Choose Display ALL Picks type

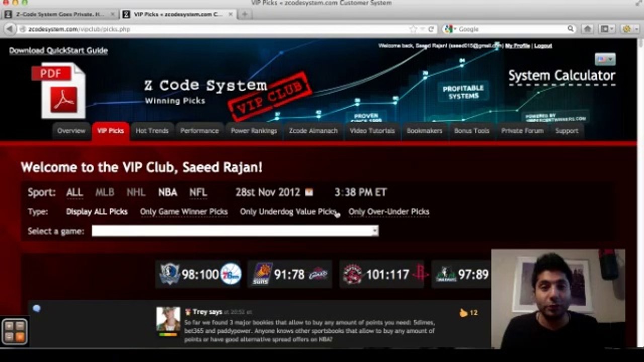(97, 212)
